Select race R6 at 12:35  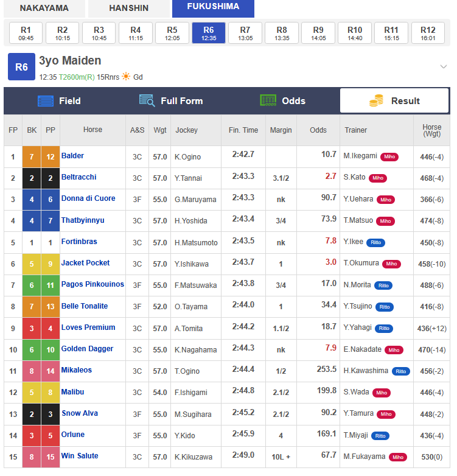point(209,33)
